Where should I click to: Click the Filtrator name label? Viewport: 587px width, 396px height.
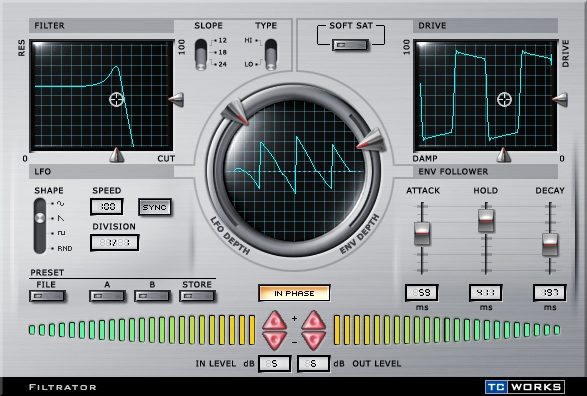click(63, 387)
